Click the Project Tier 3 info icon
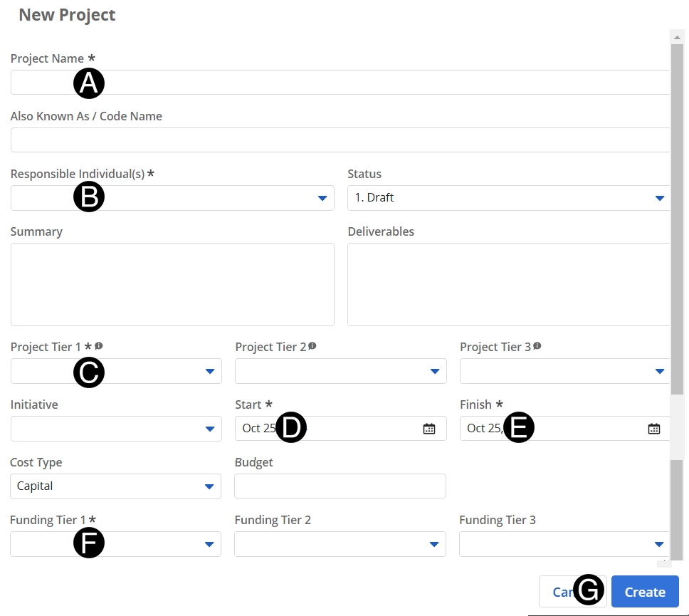 click(x=537, y=346)
